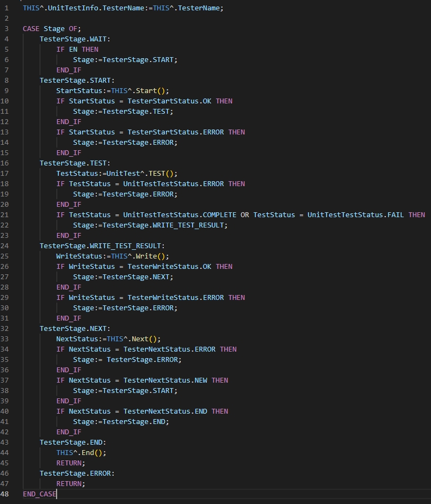The width and height of the screenshot is (431, 504).
Task: Click line number 24 in gutter
Action: [4, 246]
